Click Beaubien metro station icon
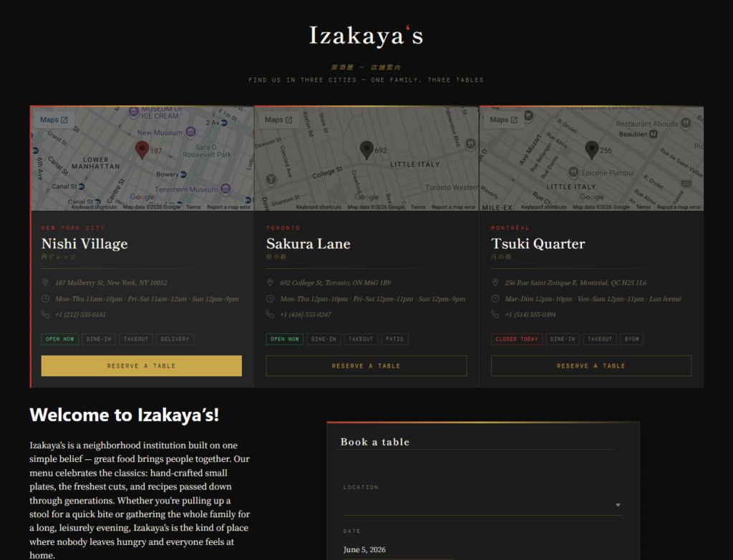This screenshot has width=733, height=560. click(653, 134)
